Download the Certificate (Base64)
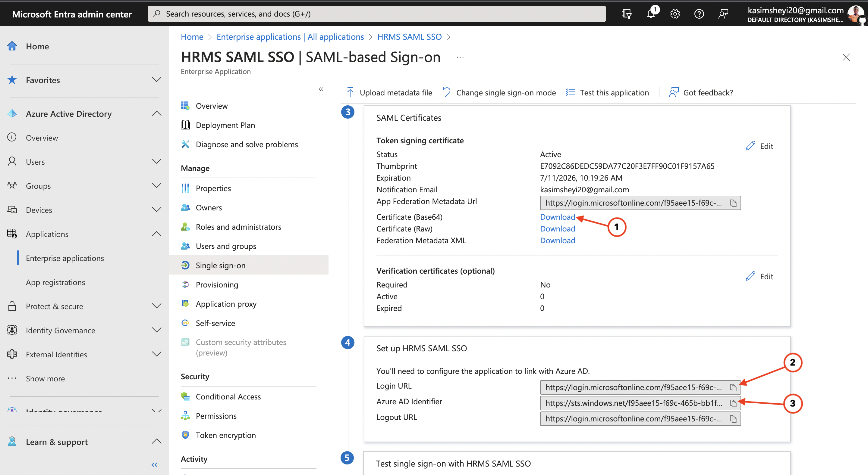This screenshot has height=475, width=868. click(557, 217)
